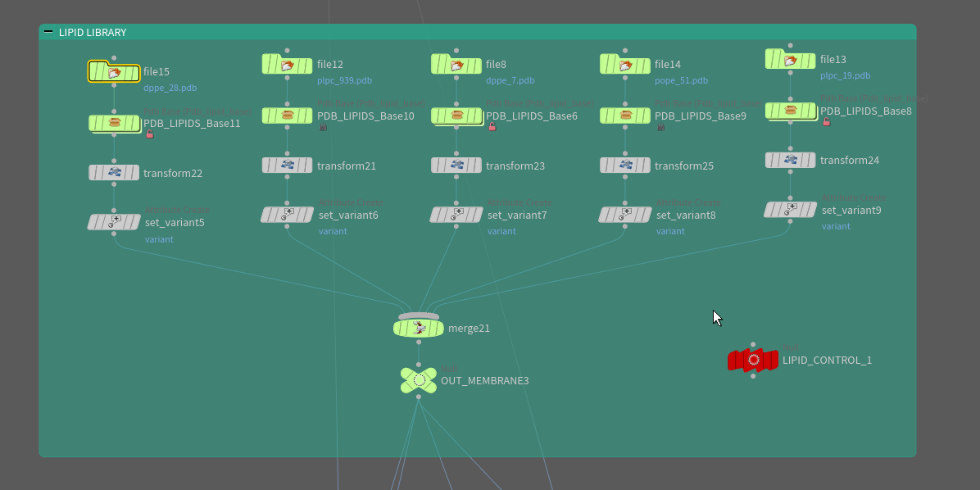Toggle lock icon under PDB_LIPIDS_Base9
The width and height of the screenshot is (980, 490).
[x=660, y=127]
